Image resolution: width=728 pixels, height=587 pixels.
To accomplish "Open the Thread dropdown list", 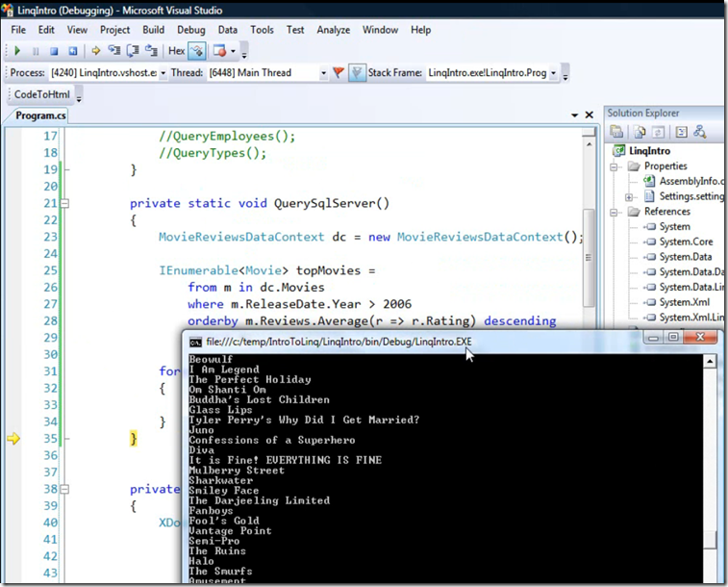I will [323, 73].
